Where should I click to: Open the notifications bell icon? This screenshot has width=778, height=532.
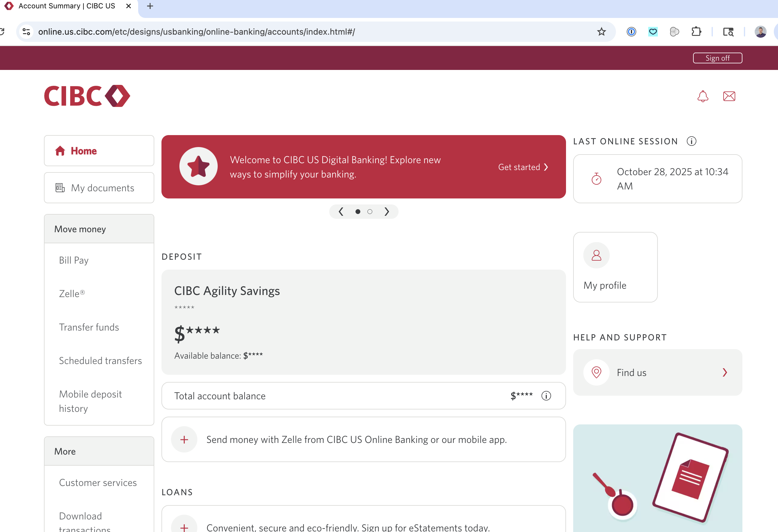702,96
